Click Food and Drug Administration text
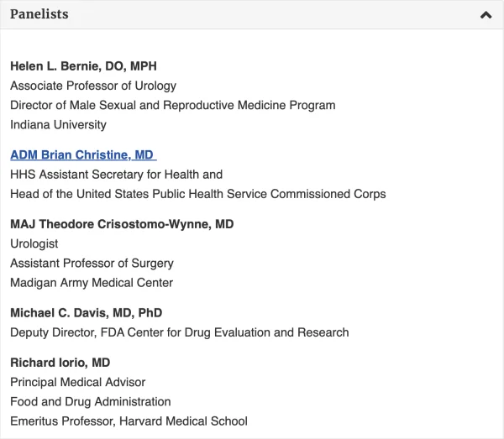 90,401
